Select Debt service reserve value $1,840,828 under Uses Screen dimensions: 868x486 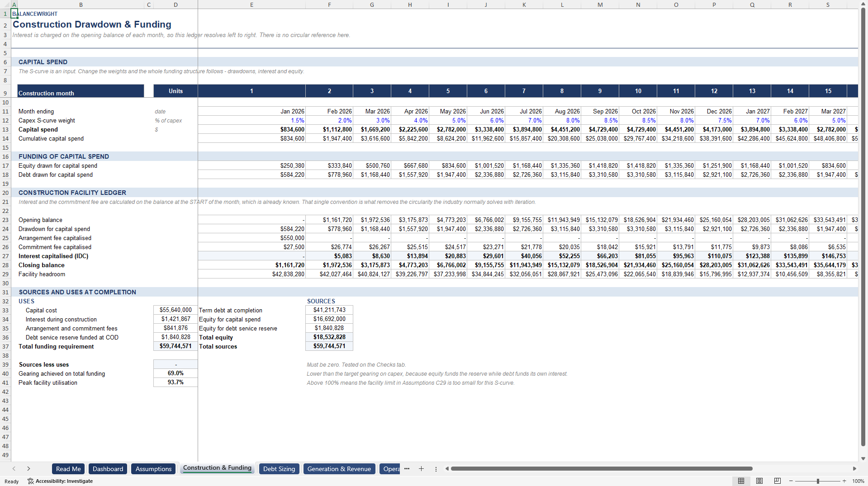[175, 337]
